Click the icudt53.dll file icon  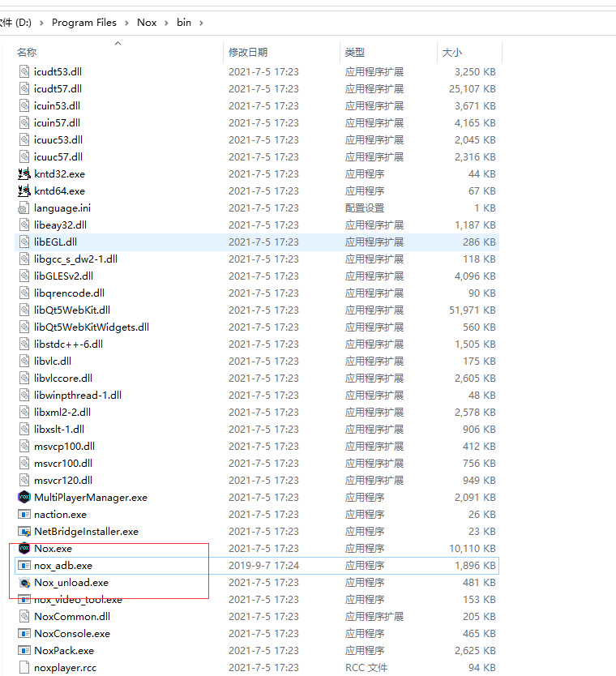click(x=24, y=71)
